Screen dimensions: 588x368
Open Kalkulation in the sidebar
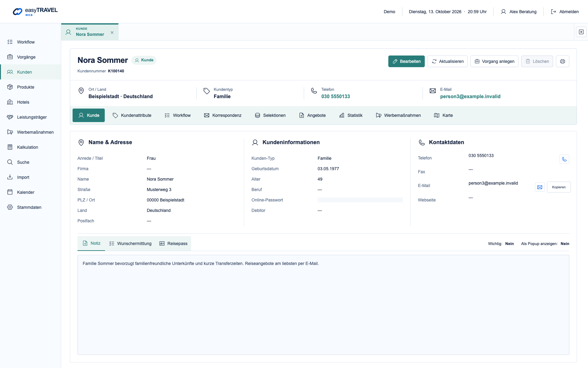[30, 147]
